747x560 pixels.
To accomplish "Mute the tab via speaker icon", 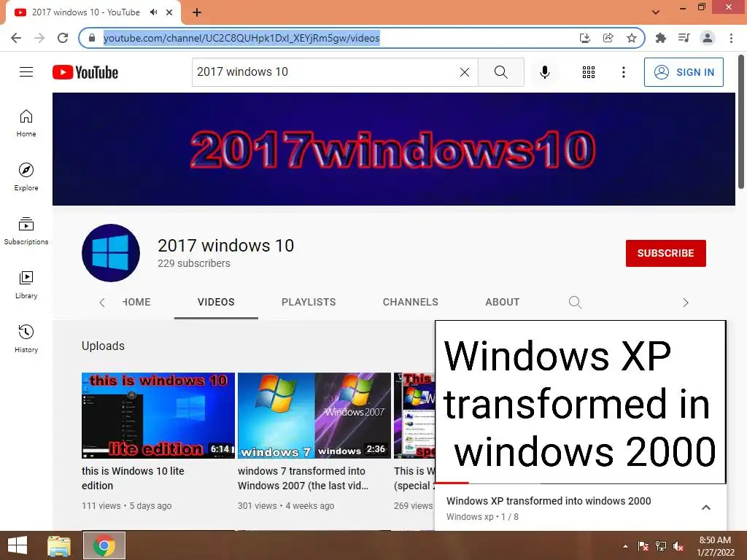I will tap(153, 12).
